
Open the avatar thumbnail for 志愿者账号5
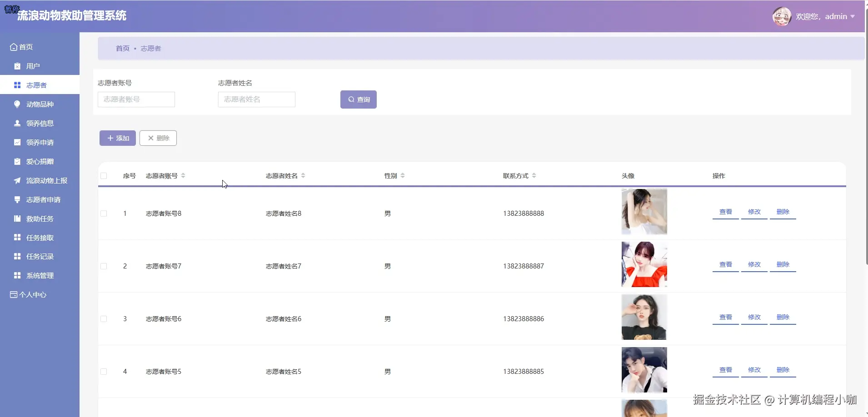pos(644,370)
